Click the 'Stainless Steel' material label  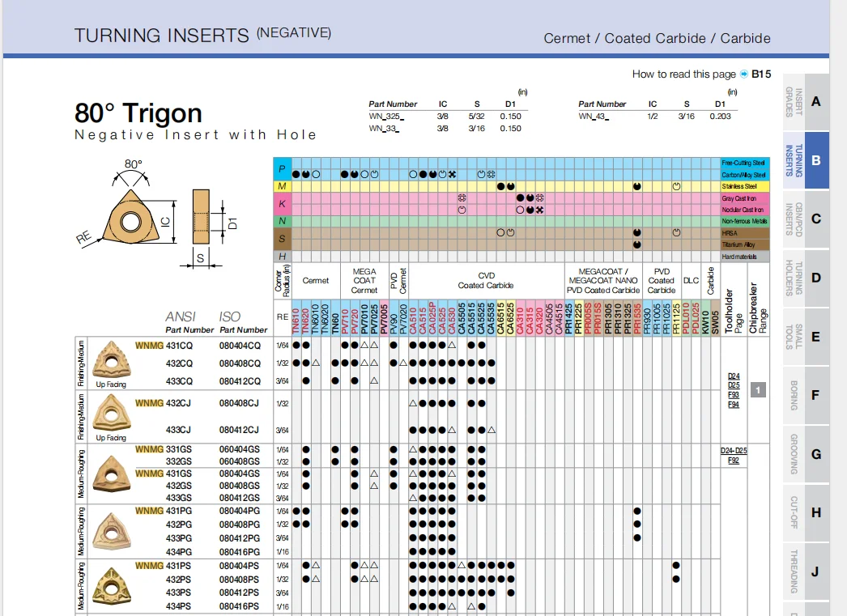click(739, 186)
